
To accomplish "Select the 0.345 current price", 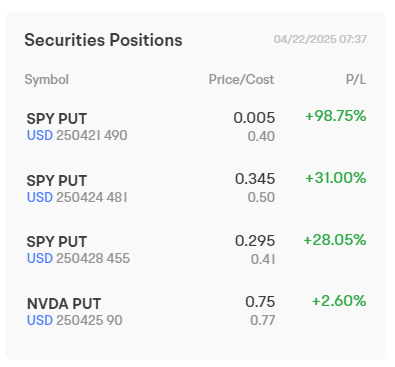I will point(255,179).
